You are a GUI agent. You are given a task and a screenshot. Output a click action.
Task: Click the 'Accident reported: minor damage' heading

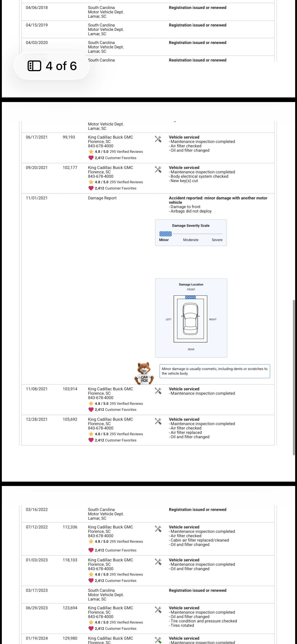click(218, 200)
